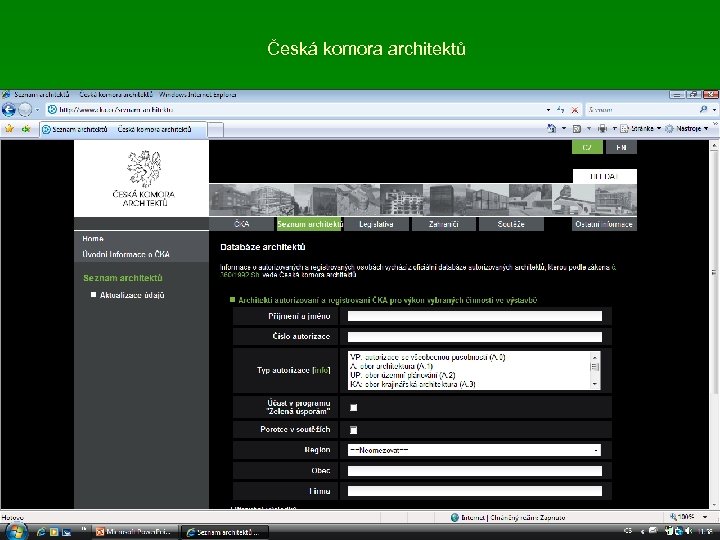720x540 pixels.
Task: Click the Obec input field
Action: point(474,471)
